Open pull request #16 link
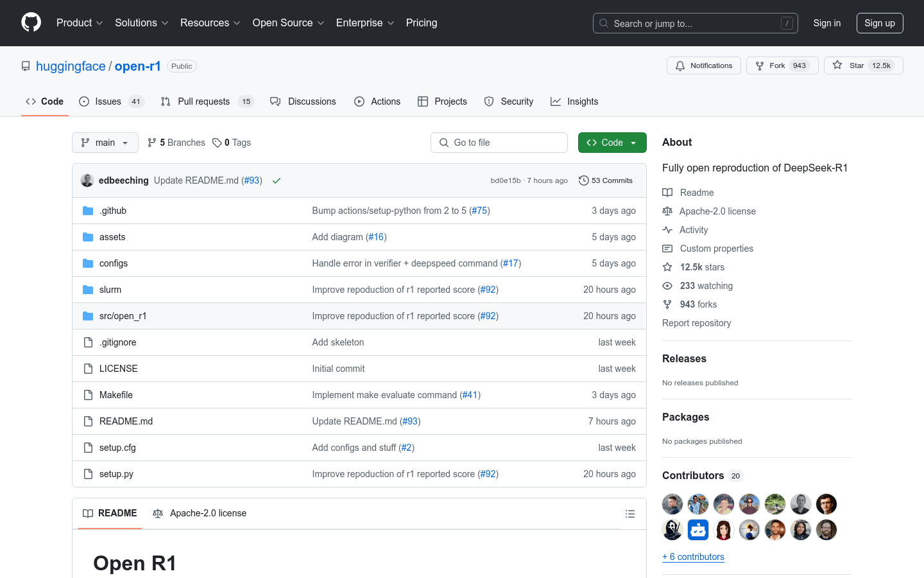Screen dimensions: 924x578 tap(376, 237)
